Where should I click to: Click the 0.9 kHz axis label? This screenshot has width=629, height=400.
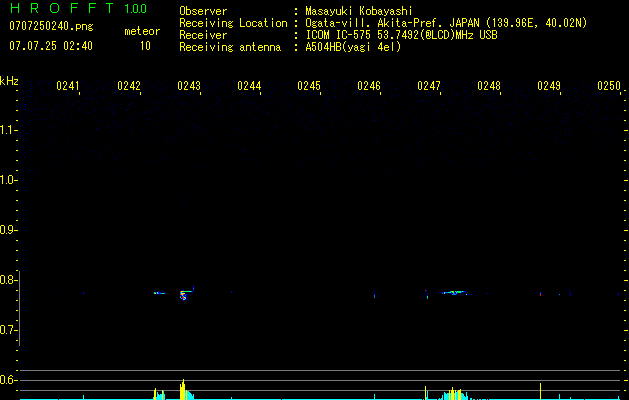coord(8,230)
